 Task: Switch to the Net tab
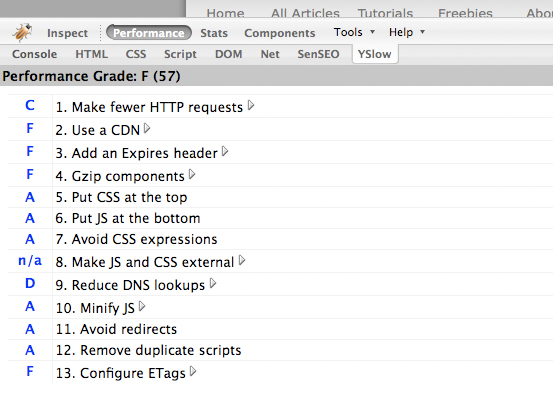270,54
